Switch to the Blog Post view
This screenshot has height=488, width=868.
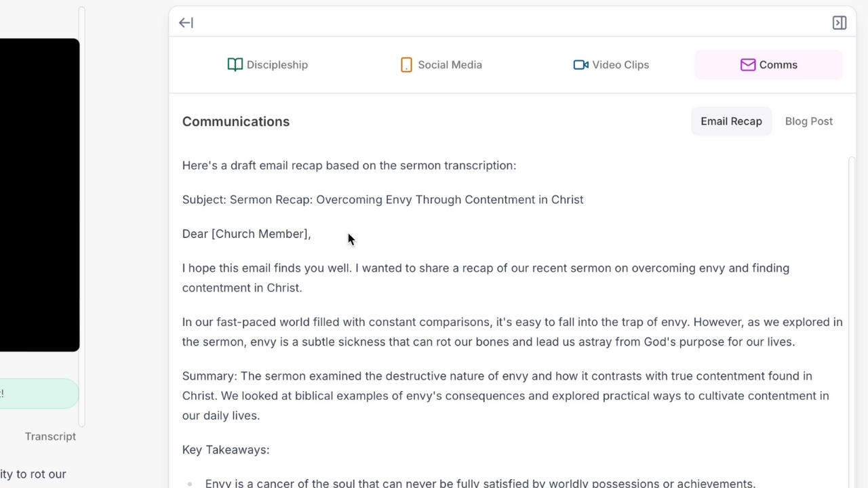tap(808, 121)
